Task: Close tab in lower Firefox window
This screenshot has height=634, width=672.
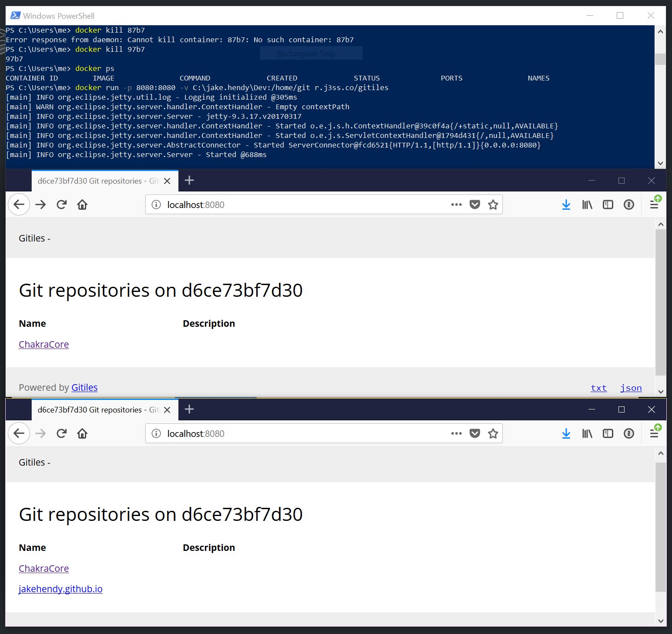Action: [x=167, y=410]
